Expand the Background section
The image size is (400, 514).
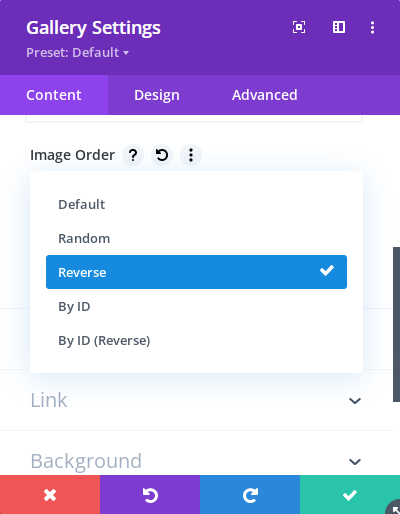[x=196, y=461]
